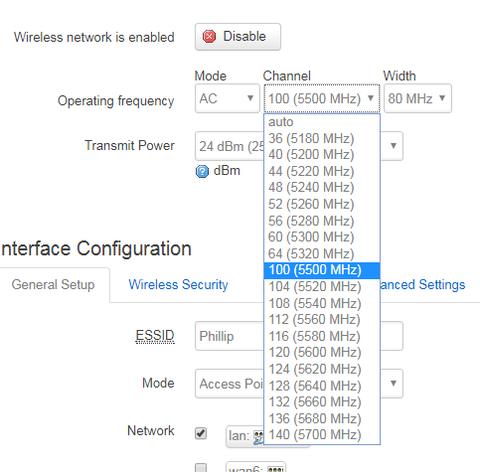480x472 pixels.
Task: Select auto channel option
Action: click(322, 122)
